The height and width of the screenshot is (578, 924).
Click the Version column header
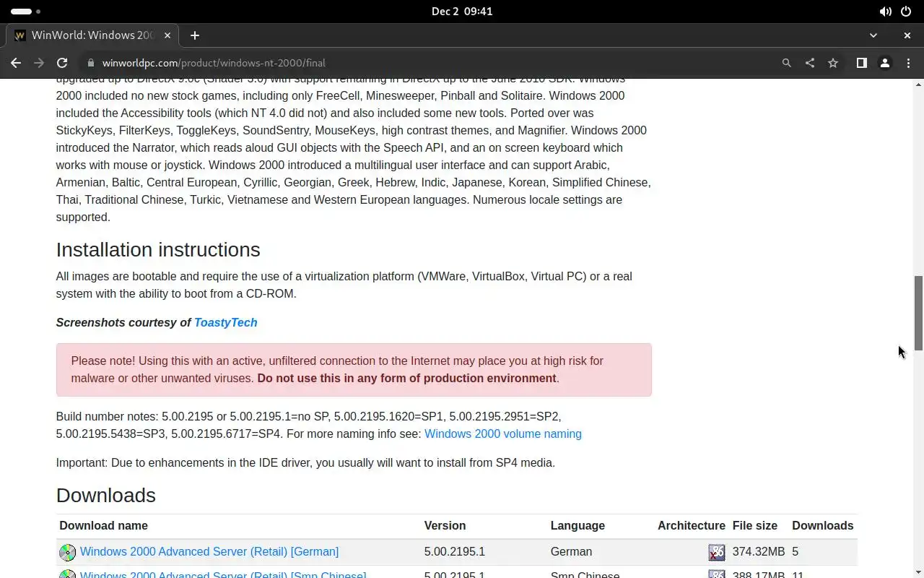point(445,525)
